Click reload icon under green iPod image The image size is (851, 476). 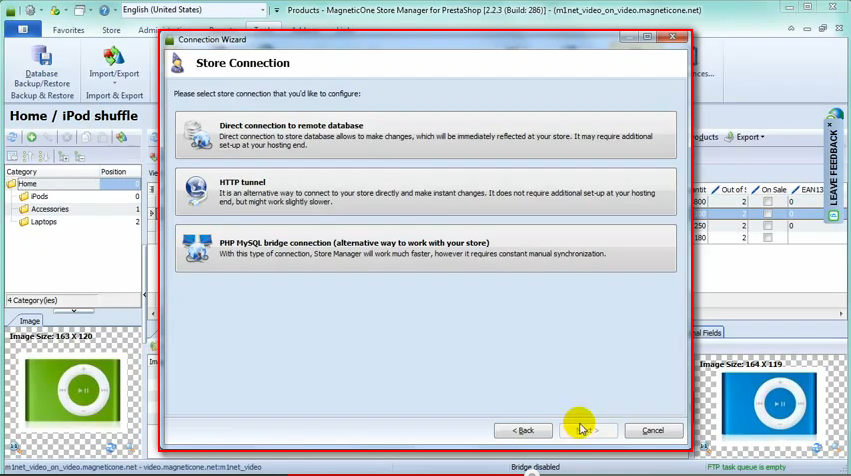coord(111,448)
